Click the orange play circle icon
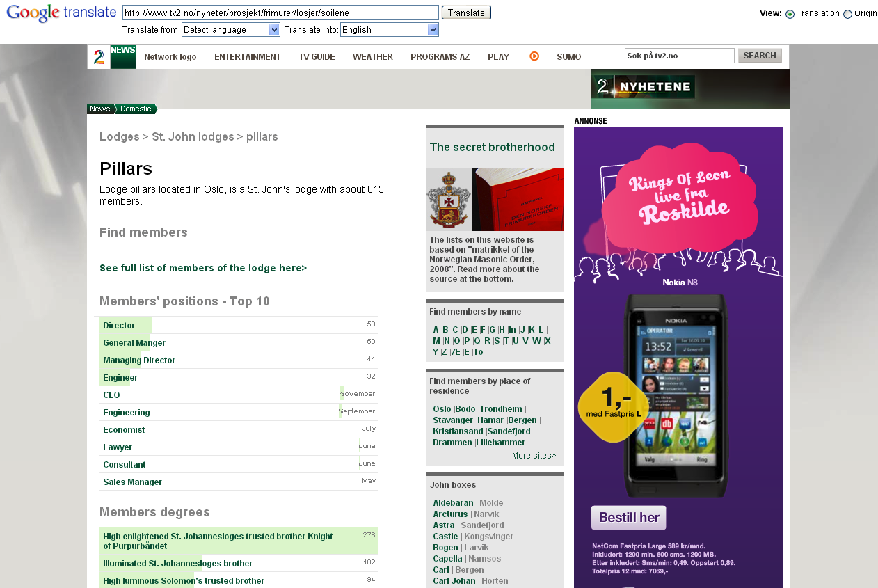The image size is (878, 588). [534, 56]
